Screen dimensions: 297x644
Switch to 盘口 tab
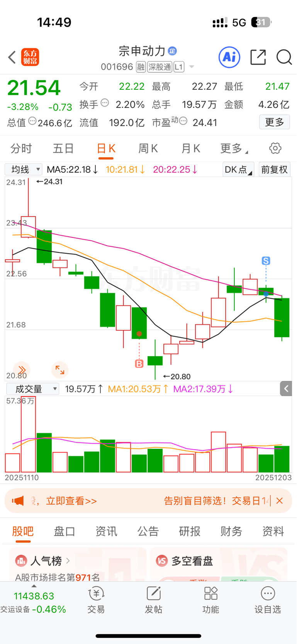[64, 531]
